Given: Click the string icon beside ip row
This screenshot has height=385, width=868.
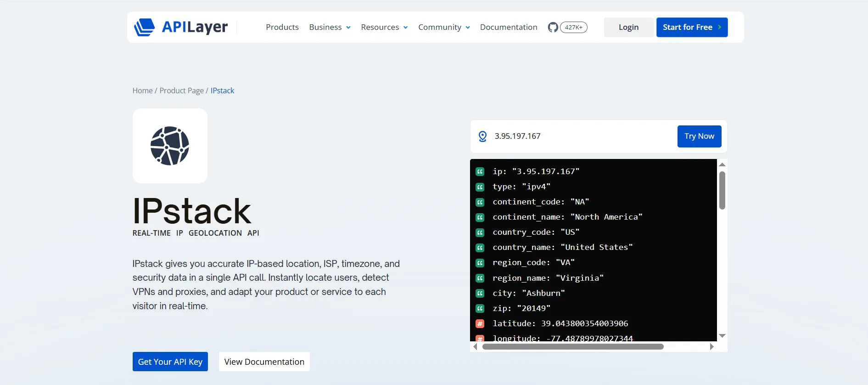Looking at the screenshot, I should tap(480, 172).
